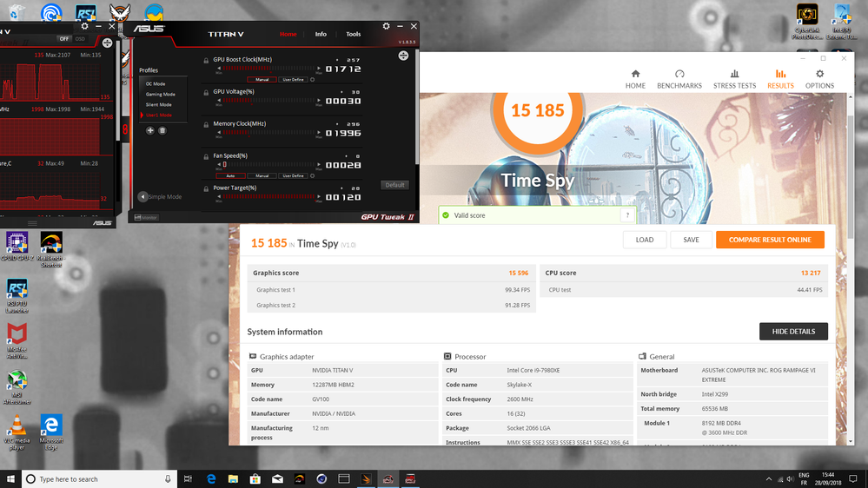Open RealBench desktop shortcut
The image size is (868, 488).
point(51,249)
